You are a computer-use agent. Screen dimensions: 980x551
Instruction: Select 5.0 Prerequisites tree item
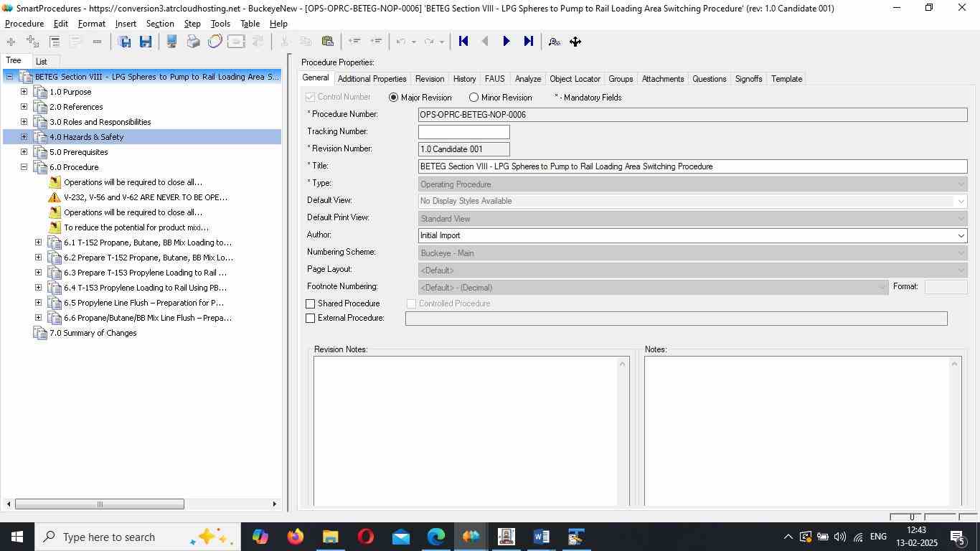point(78,152)
